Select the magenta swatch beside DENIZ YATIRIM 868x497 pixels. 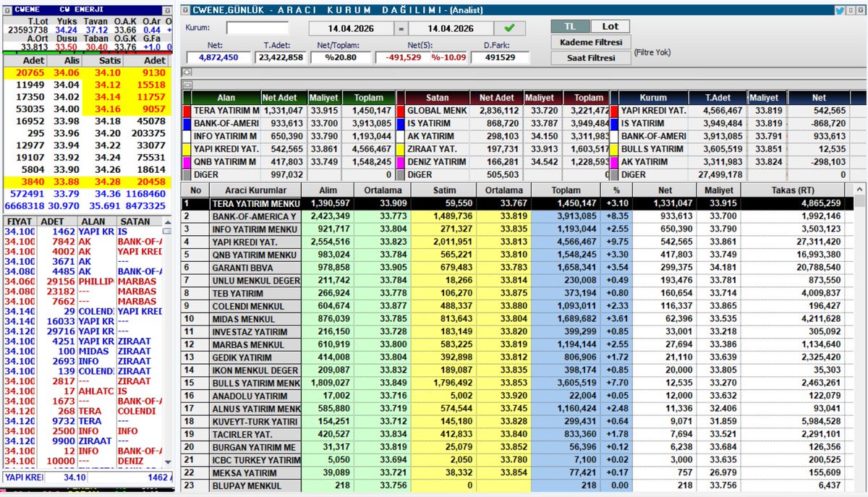(400, 162)
